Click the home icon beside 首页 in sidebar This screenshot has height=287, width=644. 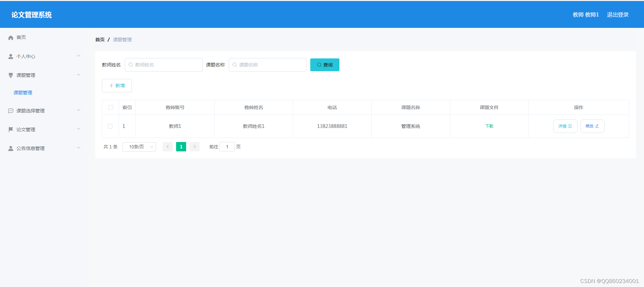[11, 38]
